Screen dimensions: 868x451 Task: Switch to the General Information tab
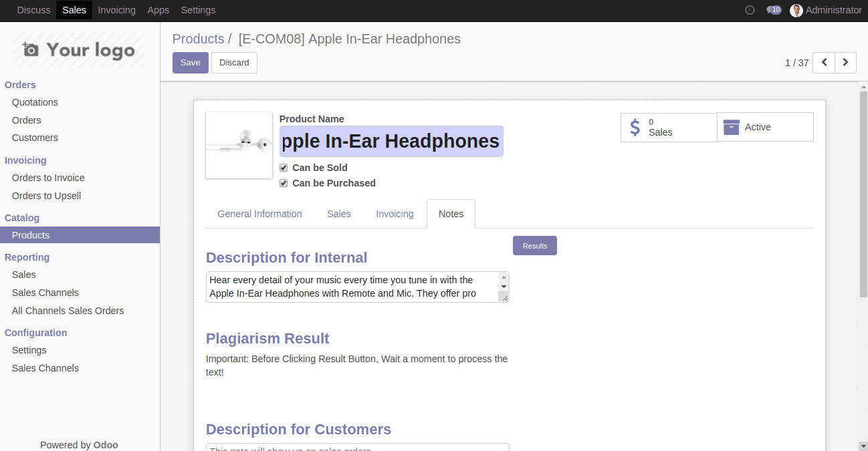coord(260,214)
